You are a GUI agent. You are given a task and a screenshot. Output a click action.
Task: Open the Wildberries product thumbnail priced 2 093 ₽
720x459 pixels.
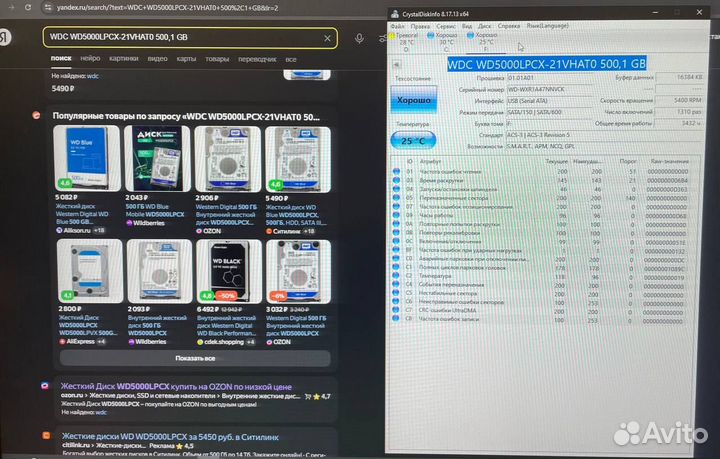coord(159,271)
